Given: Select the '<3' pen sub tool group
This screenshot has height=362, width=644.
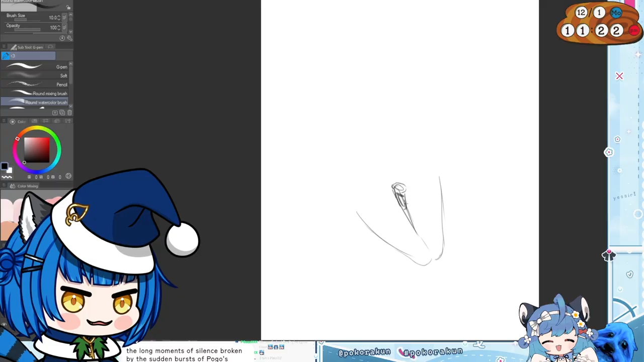Looking at the screenshot, I should coord(28,56).
